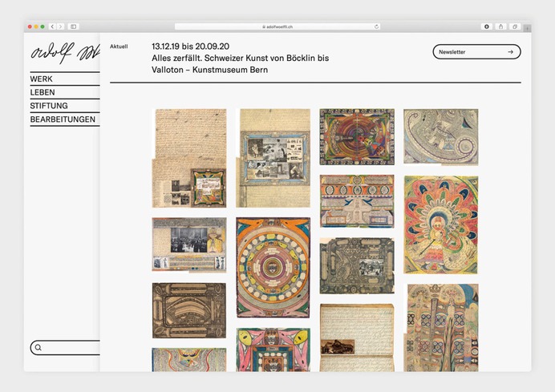Click the arrow in the Newsletter button

coord(510,52)
